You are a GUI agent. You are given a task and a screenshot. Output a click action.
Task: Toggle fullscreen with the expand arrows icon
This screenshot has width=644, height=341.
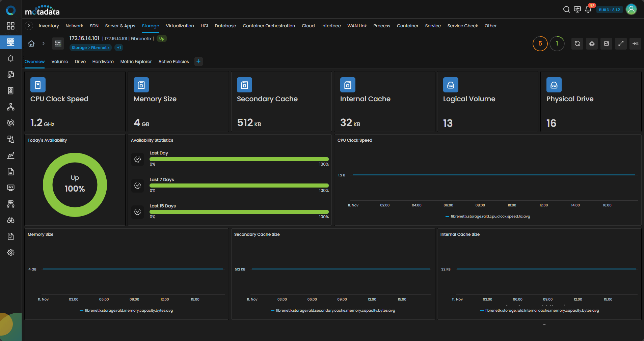click(x=621, y=44)
